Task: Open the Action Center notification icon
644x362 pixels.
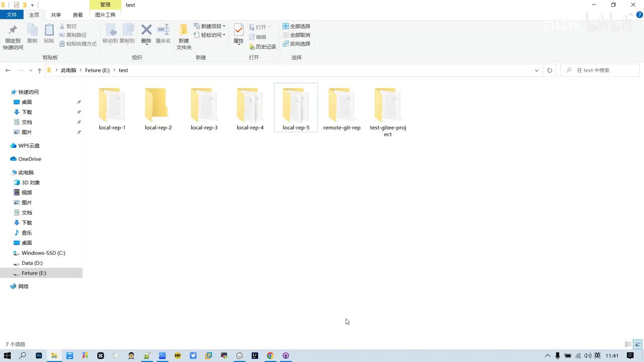Action: pos(630,355)
